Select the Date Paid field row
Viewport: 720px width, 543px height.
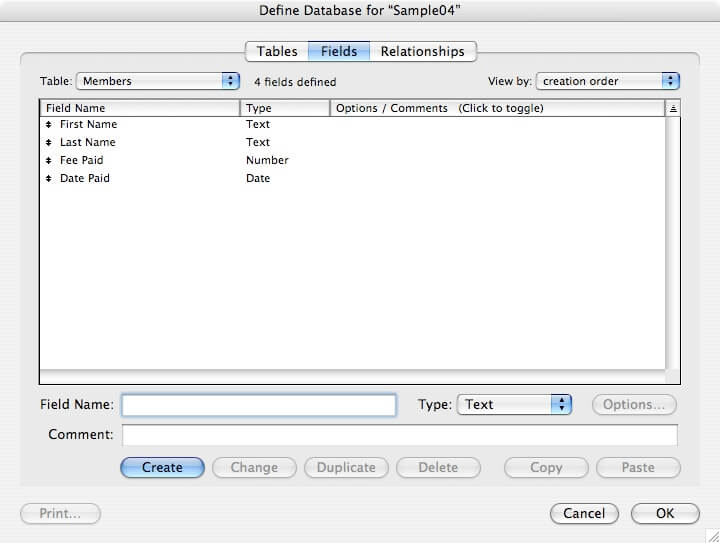pos(85,179)
